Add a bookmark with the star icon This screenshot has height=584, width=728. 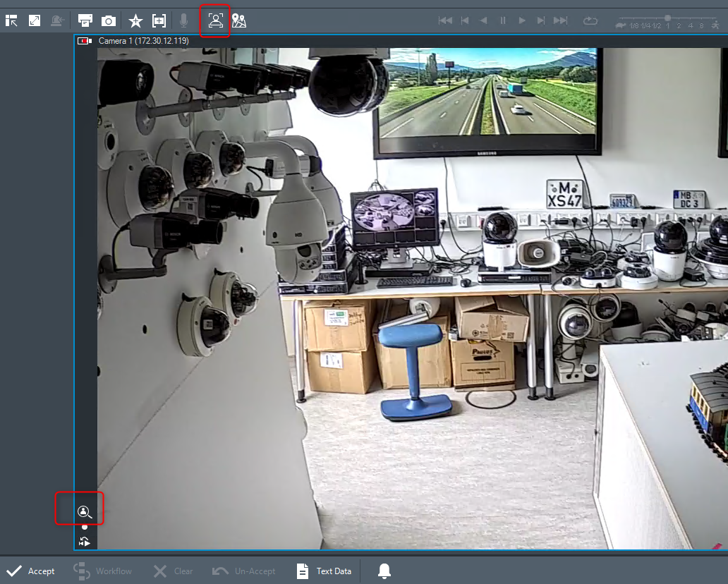(x=135, y=21)
